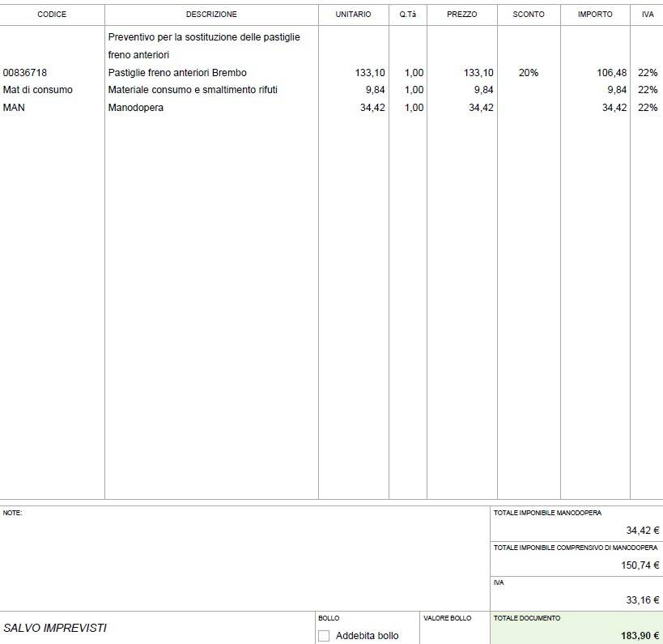Click the 150,74 € total imponibile value
663x644 pixels.
click(640, 565)
